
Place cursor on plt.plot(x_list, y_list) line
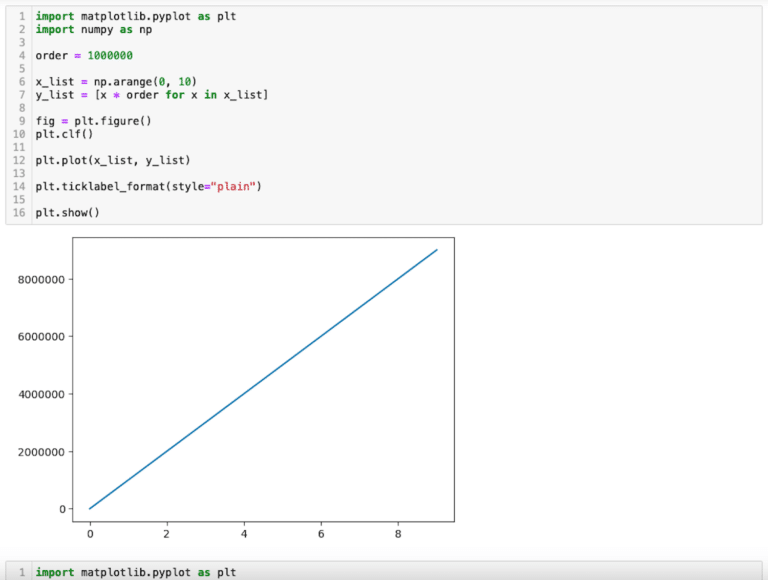(x=112, y=160)
